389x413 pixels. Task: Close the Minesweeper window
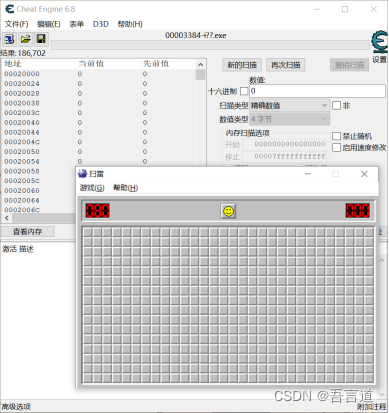coord(364,174)
